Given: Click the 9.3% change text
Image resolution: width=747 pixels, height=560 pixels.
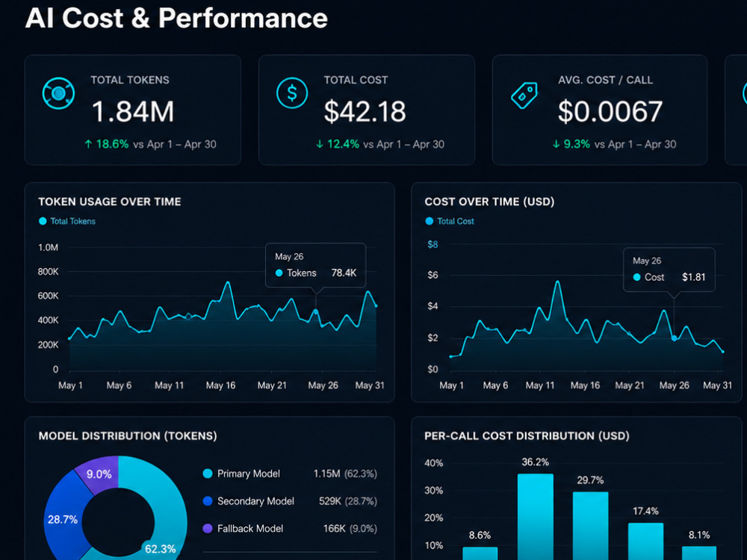Looking at the screenshot, I should (577, 144).
